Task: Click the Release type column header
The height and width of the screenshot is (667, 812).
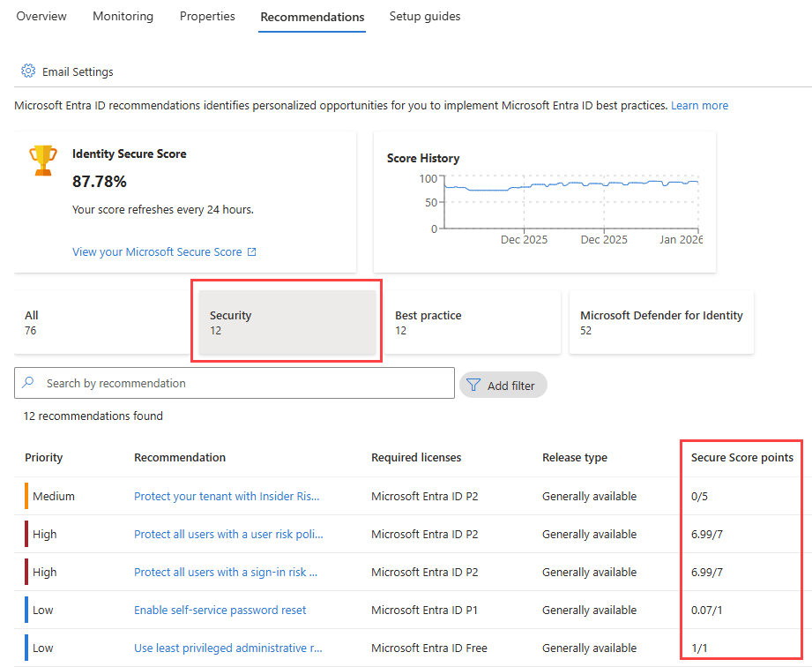Action: coord(574,458)
